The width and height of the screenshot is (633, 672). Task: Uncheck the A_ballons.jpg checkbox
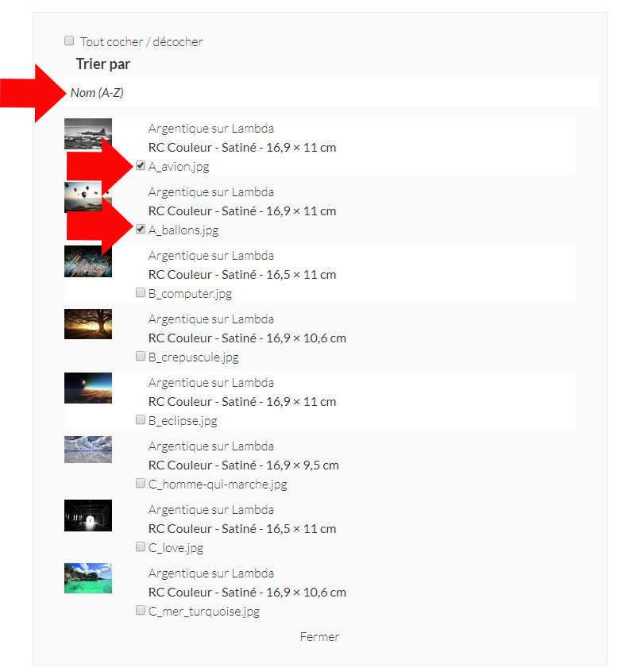coord(141,230)
